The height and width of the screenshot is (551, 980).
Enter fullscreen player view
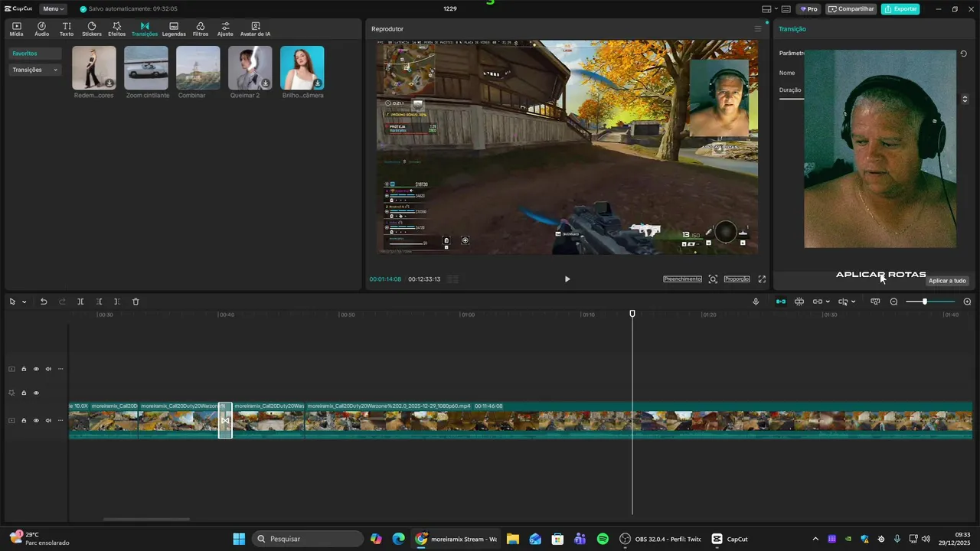[x=762, y=279]
